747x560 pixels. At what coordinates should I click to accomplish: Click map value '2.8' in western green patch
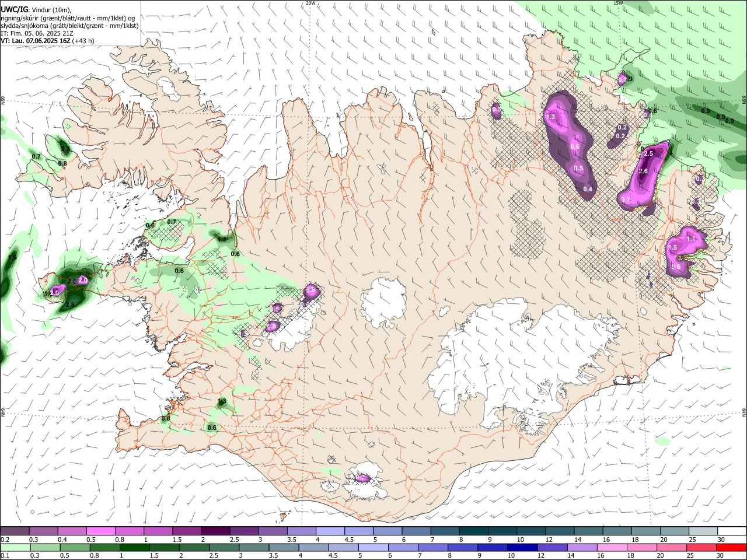tap(70, 304)
